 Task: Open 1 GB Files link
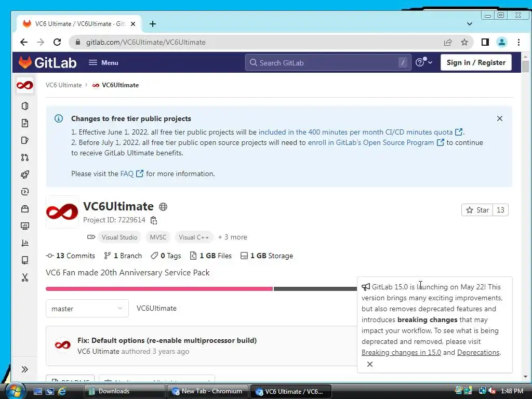pos(211,256)
